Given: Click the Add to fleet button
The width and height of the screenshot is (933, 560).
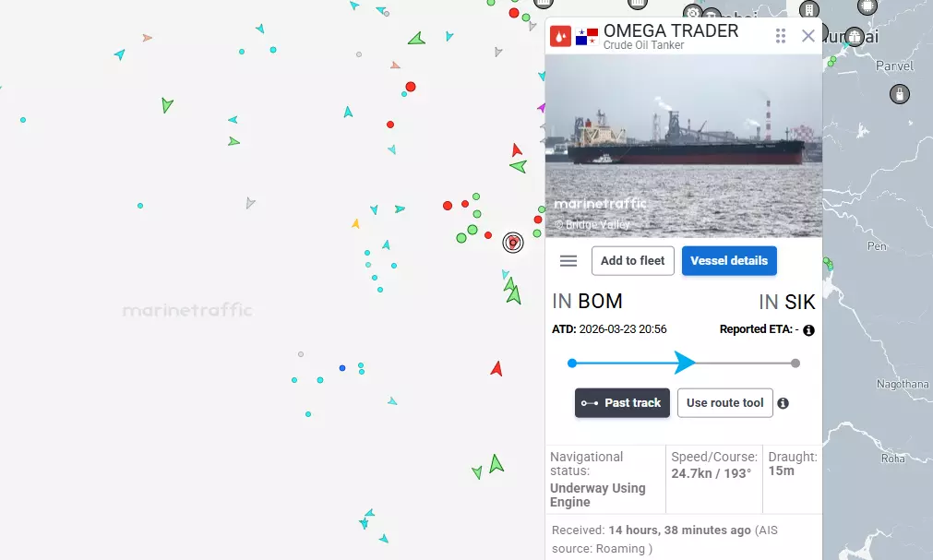Looking at the screenshot, I should [x=632, y=261].
